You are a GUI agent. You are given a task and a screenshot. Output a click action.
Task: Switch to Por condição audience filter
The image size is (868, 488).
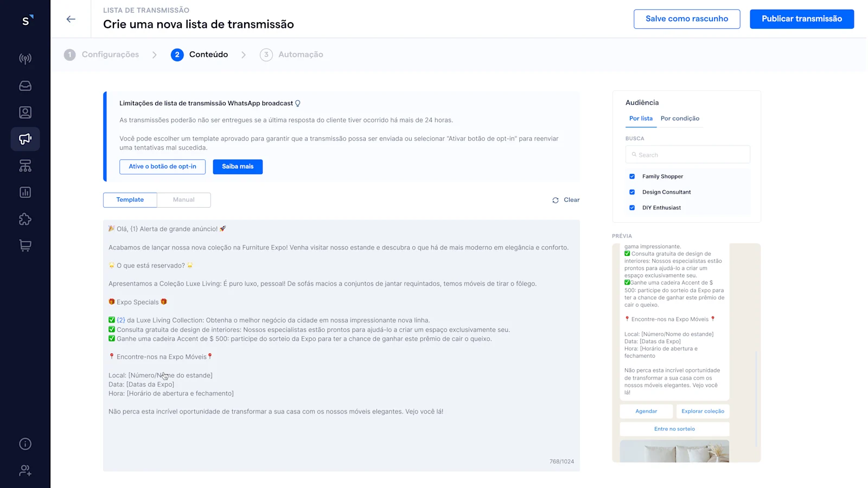click(680, 118)
